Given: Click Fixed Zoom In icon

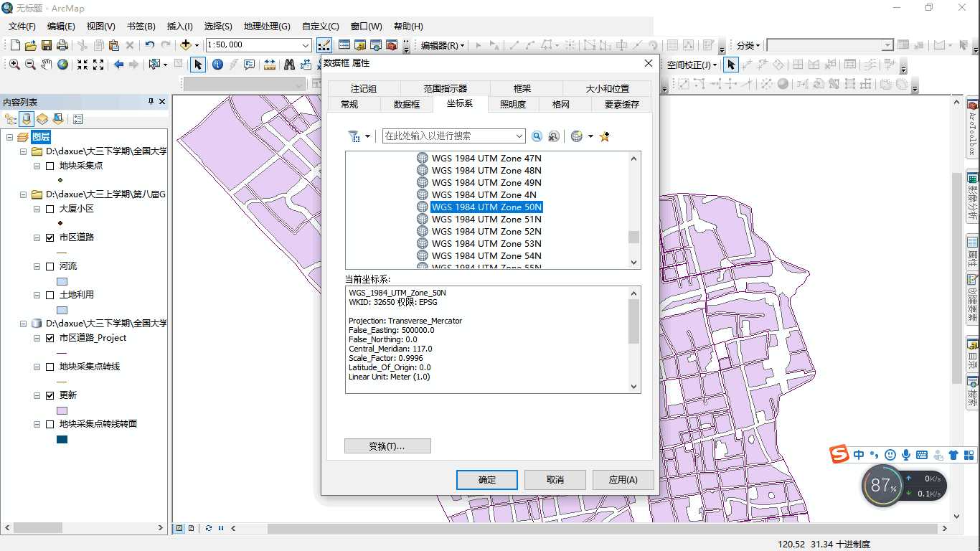Looking at the screenshot, I should point(83,65).
